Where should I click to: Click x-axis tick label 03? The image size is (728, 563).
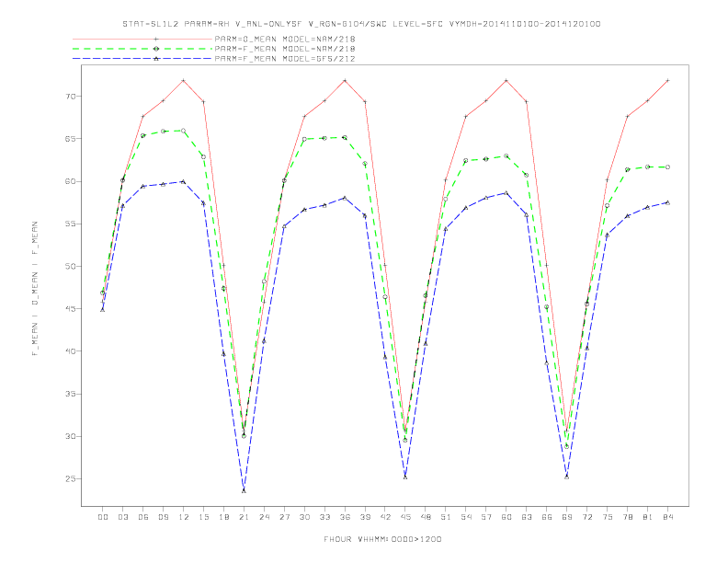pos(122,517)
